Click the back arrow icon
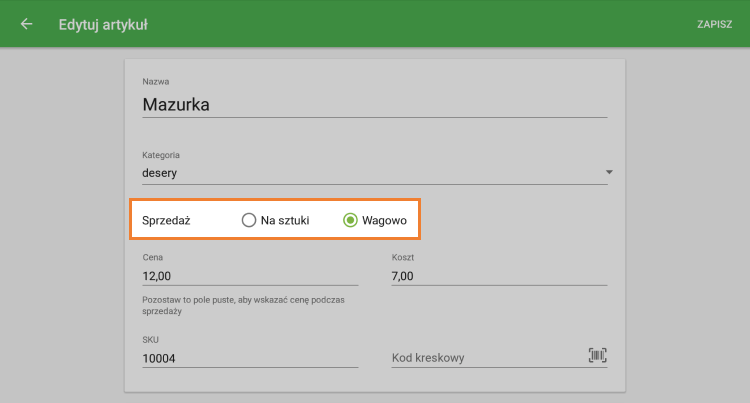The image size is (750, 403). tap(26, 24)
